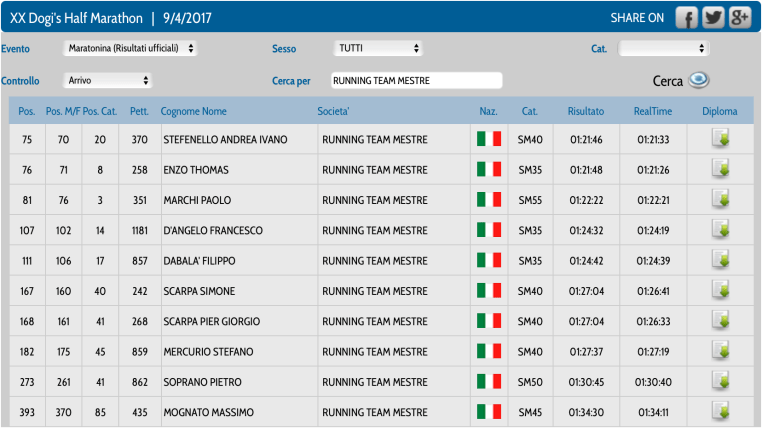Download diploma for Stefenello Andrea Ivano

coord(720,139)
